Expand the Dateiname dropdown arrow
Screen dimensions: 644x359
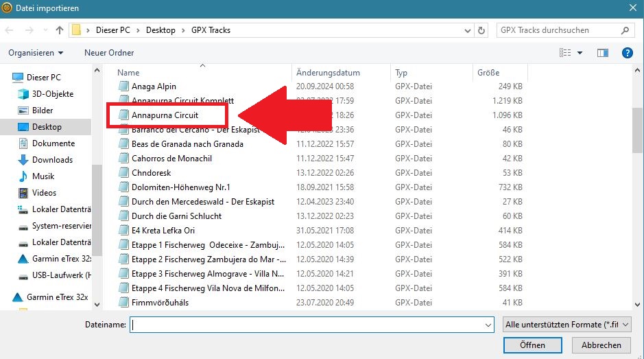click(488, 325)
